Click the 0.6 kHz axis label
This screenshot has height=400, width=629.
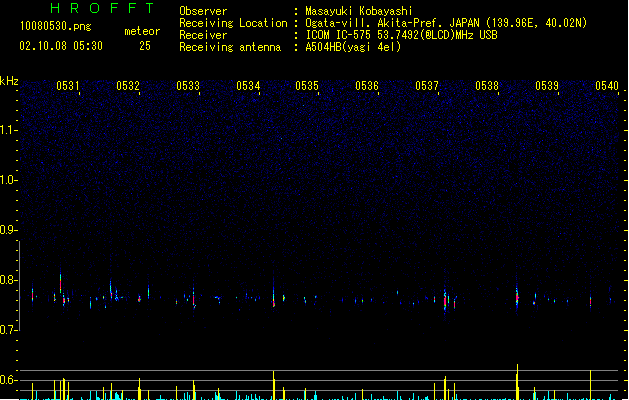pyautogui.click(x=8, y=380)
